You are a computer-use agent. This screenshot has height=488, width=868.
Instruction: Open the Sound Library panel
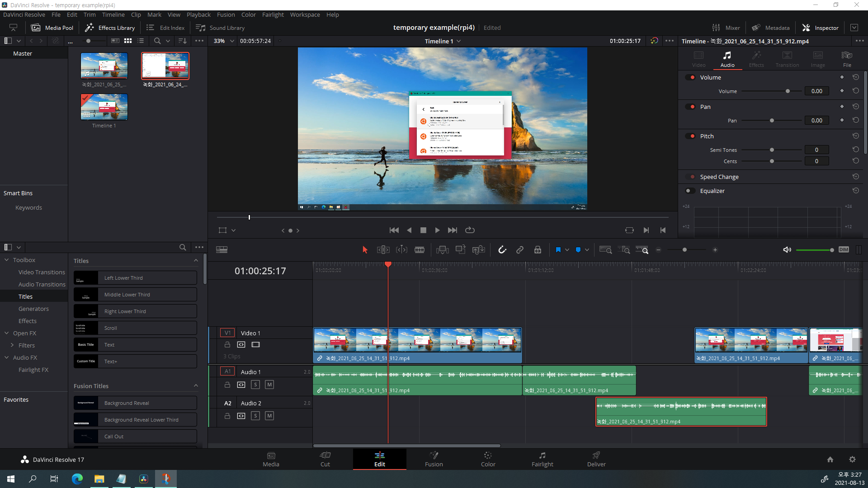[220, 28]
